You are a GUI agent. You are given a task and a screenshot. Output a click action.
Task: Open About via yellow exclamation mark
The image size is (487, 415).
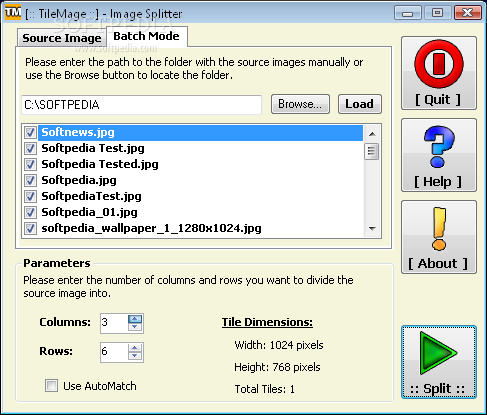coord(439,229)
